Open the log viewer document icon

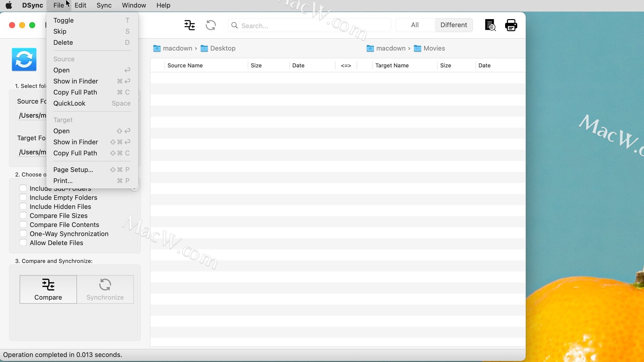point(490,25)
